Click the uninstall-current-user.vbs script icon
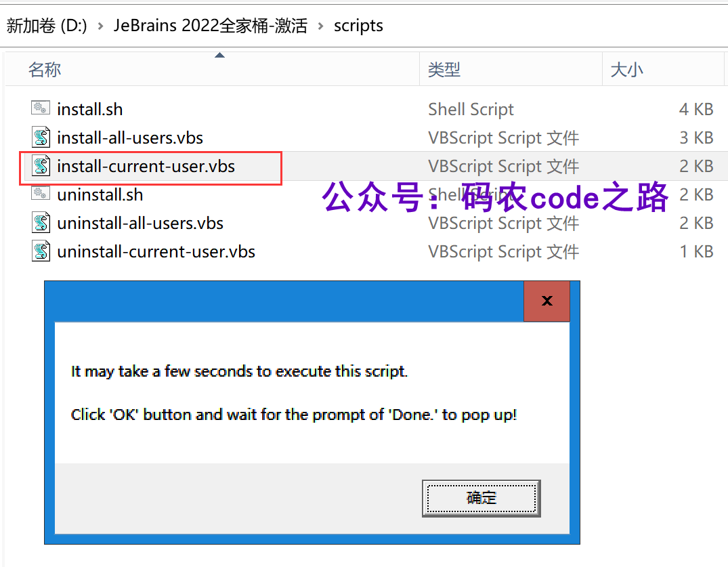The image size is (728, 567). (41, 251)
